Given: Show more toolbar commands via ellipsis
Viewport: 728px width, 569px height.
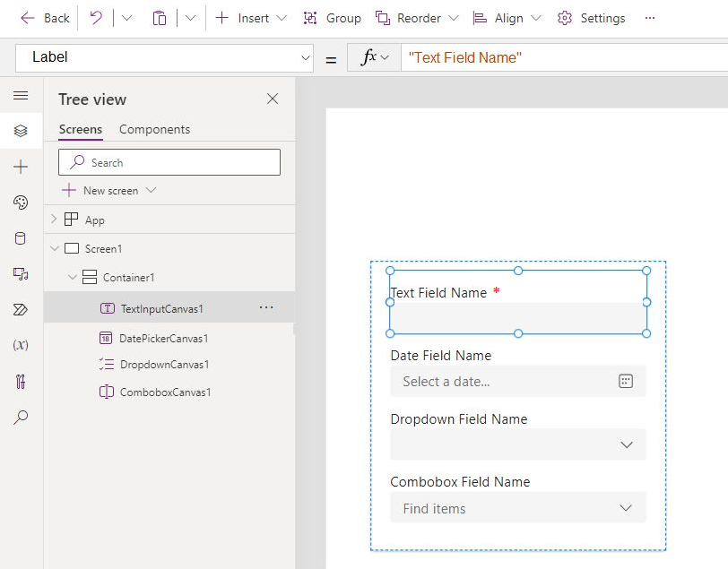Looking at the screenshot, I should (650, 18).
